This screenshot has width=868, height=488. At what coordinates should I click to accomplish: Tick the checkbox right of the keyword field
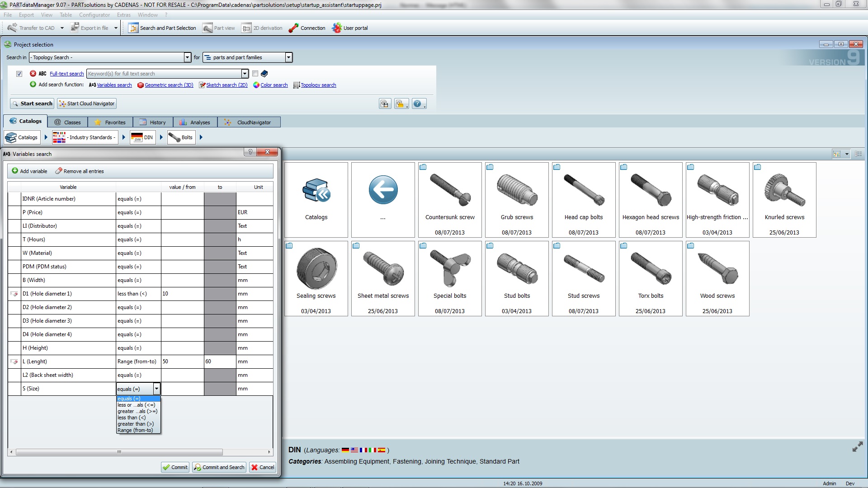[x=255, y=74]
